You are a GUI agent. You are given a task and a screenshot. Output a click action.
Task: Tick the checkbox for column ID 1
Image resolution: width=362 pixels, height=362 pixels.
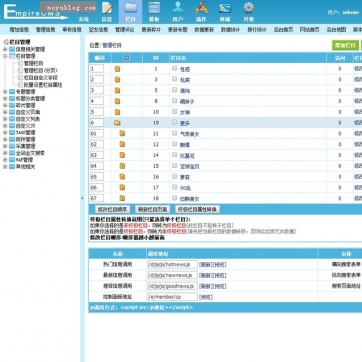[x=174, y=68]
